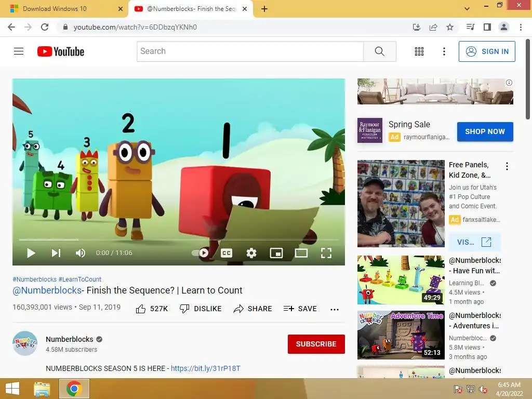Play the video with the play button
Screen dimensions: 532x399
pos(31,253)
